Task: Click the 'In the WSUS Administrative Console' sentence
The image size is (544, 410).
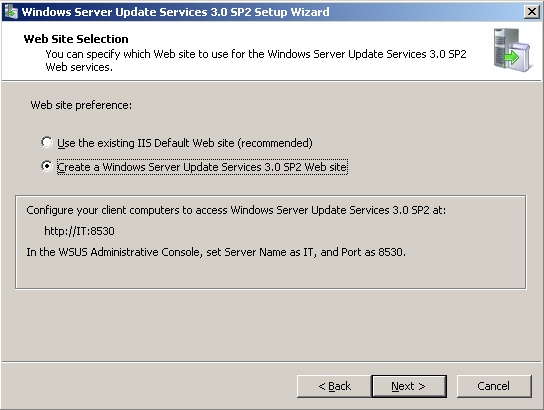Action: pyautogui.click(x=216, y=252)
